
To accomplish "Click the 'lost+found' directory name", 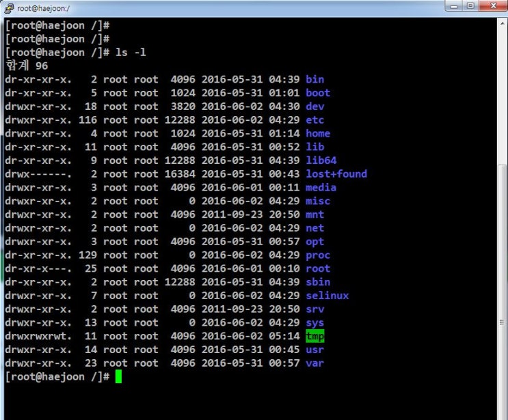I will (336, 174).
